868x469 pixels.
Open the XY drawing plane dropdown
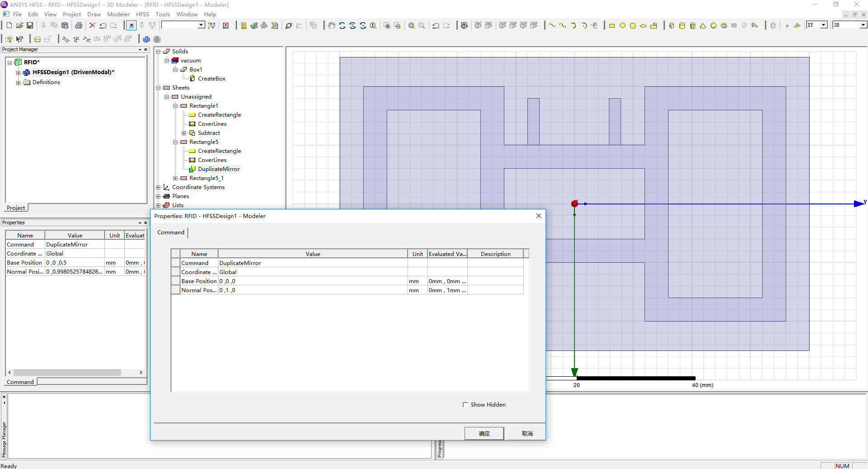823,25
